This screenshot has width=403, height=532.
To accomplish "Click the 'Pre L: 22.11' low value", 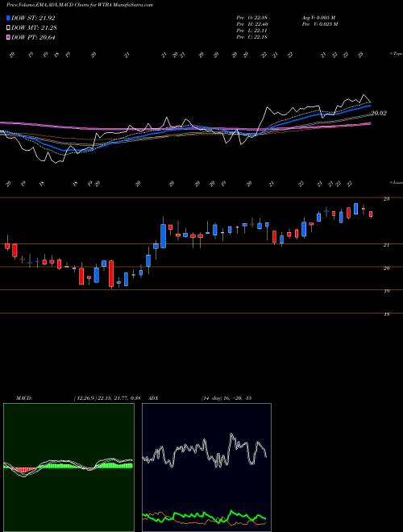I will [251, 31].
